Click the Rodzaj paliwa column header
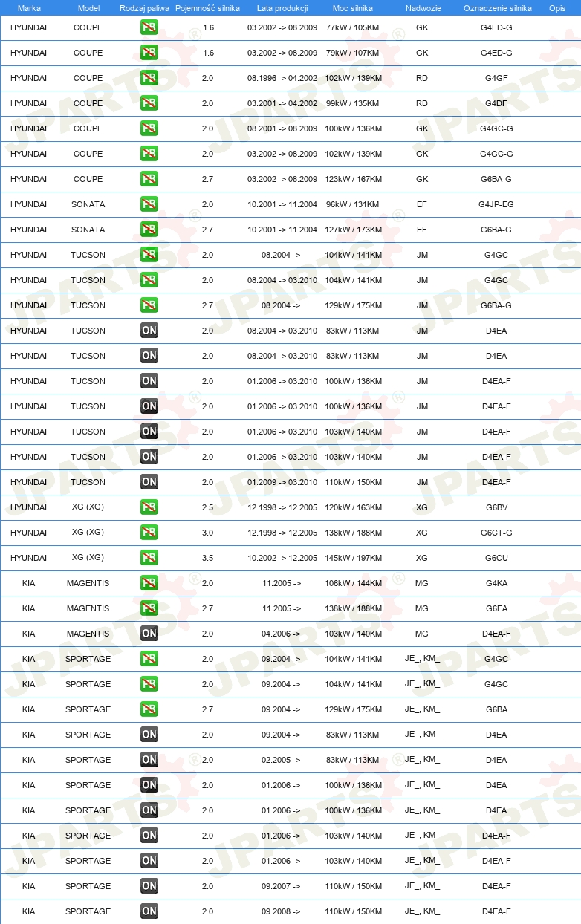Viewport: 581px width, 924px height. click(x=144, y=8)
